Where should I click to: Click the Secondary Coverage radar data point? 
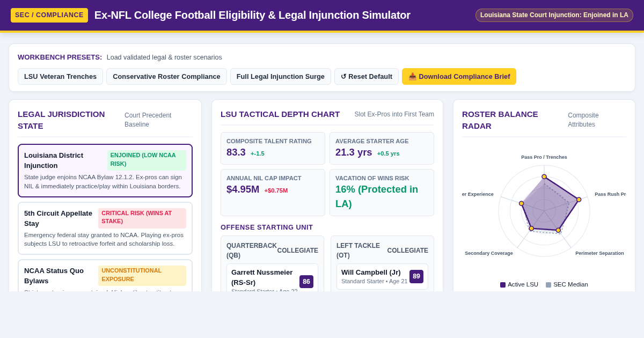pyautogui.click(x=531, y=229)
